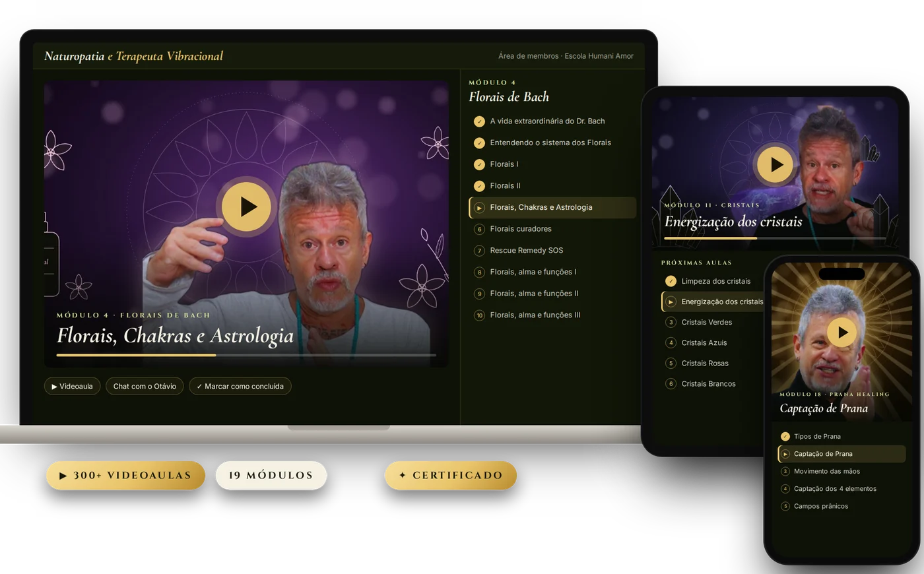The width and height of the screenshot is (924, 574).
Task: Seek on the main video progress bar
Action: click(246, 355)
